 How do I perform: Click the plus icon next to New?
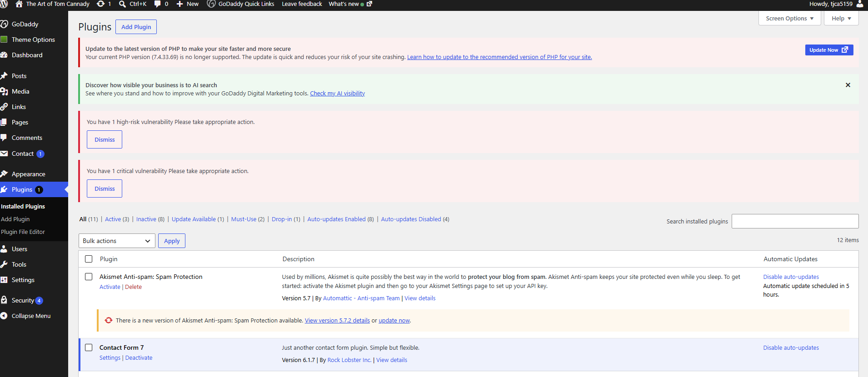click(x=180, y=4)
